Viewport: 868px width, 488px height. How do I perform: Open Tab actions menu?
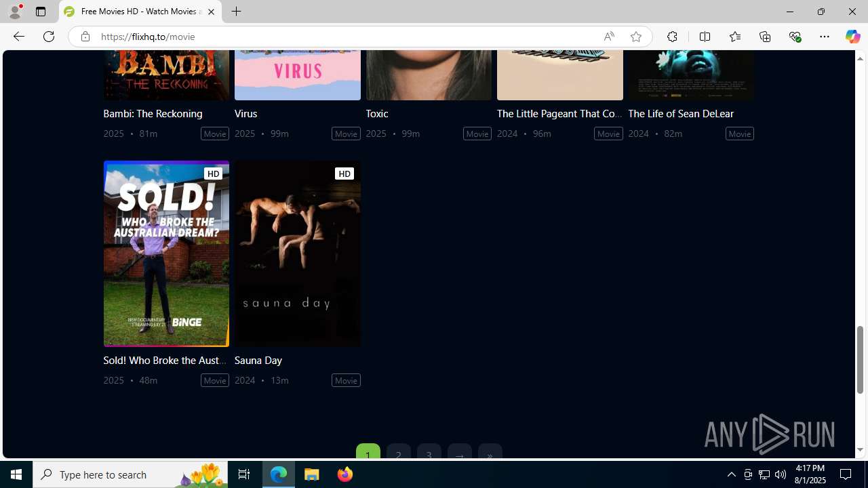click(x=41, y=12)
